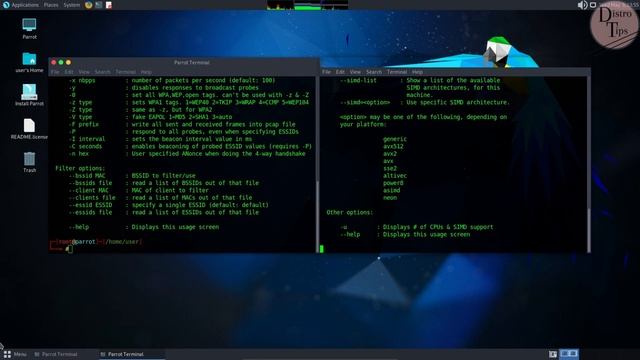Click 'altivec' in the SIMD architecture list
The width and height of the screenshot is (640, 360).
pos(395,176)
